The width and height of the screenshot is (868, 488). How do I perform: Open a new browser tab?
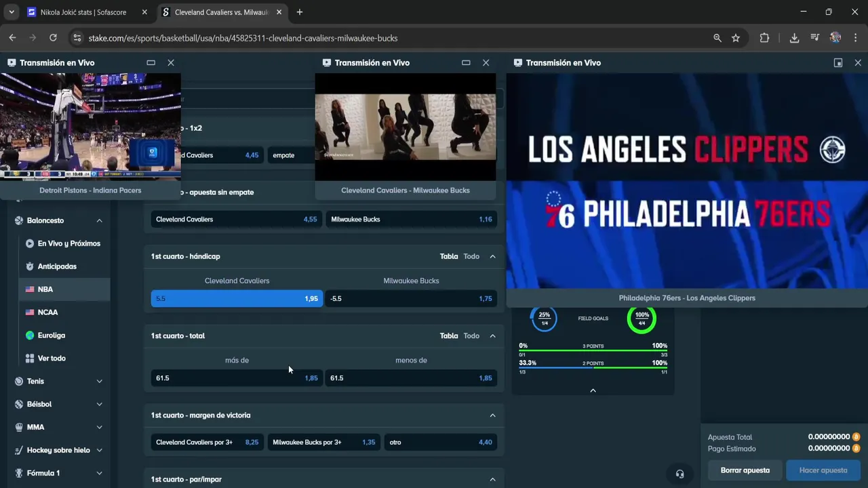pos(300,12)
